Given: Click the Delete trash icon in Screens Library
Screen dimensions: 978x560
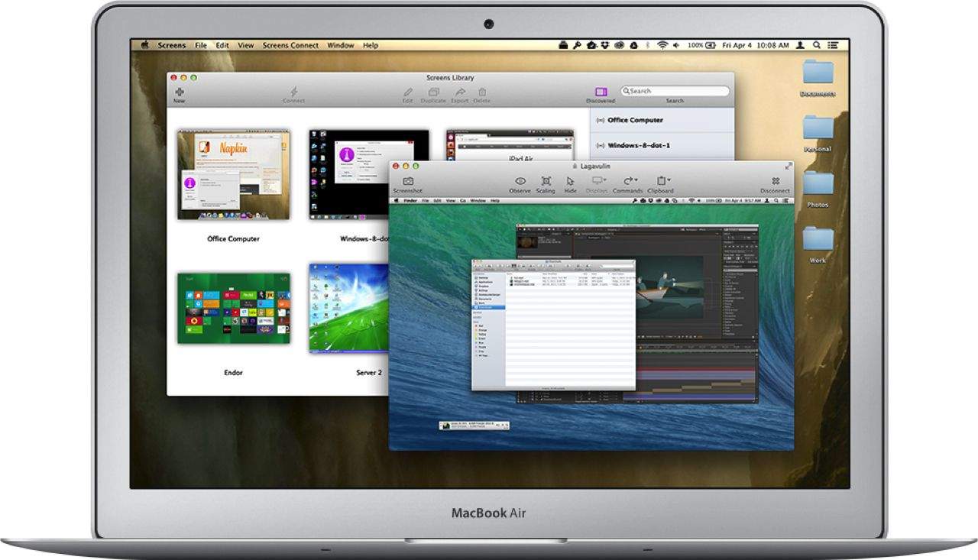Looking at the screenshot, I should 481,92.
